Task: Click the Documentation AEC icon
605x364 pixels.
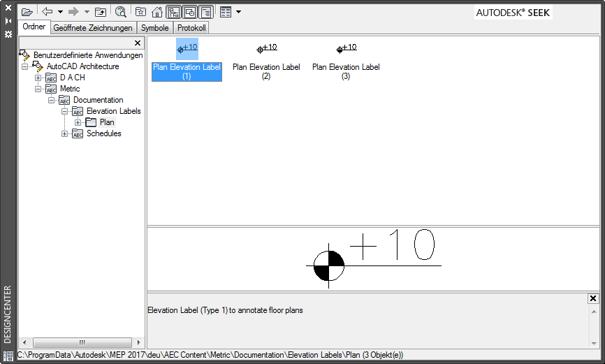Action: [x=64, y=101]
